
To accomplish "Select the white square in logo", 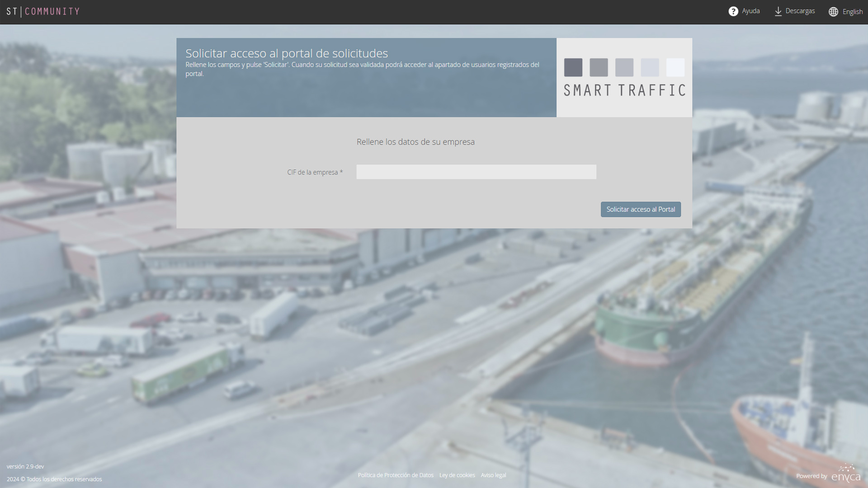I will coord(675,67).
